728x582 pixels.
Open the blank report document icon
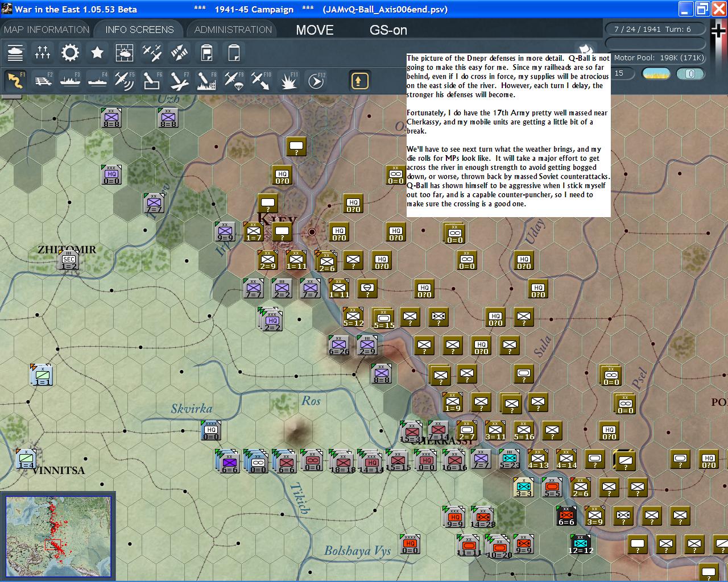234,53
